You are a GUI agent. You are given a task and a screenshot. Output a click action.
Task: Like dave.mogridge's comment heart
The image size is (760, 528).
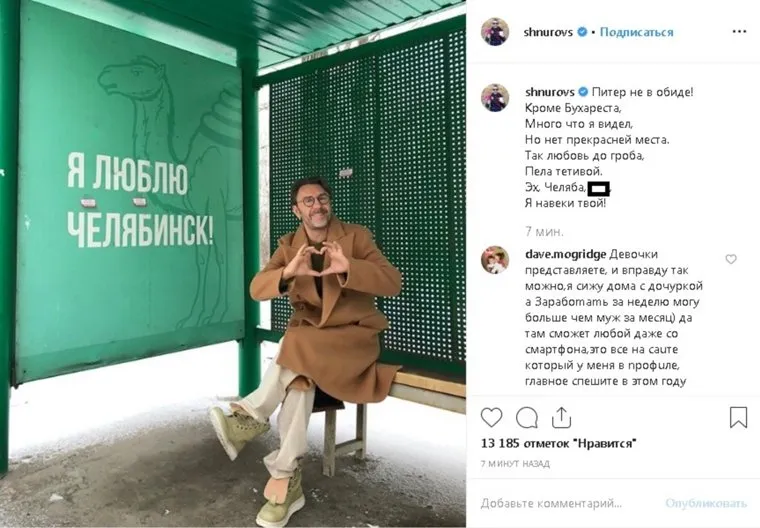[x=731, y=259]
